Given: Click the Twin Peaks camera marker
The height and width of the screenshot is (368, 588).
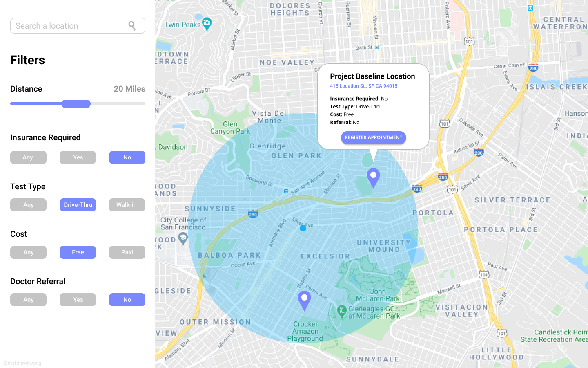Looking at the screenshot, I should pyautogui.click(x=207, y=24).
